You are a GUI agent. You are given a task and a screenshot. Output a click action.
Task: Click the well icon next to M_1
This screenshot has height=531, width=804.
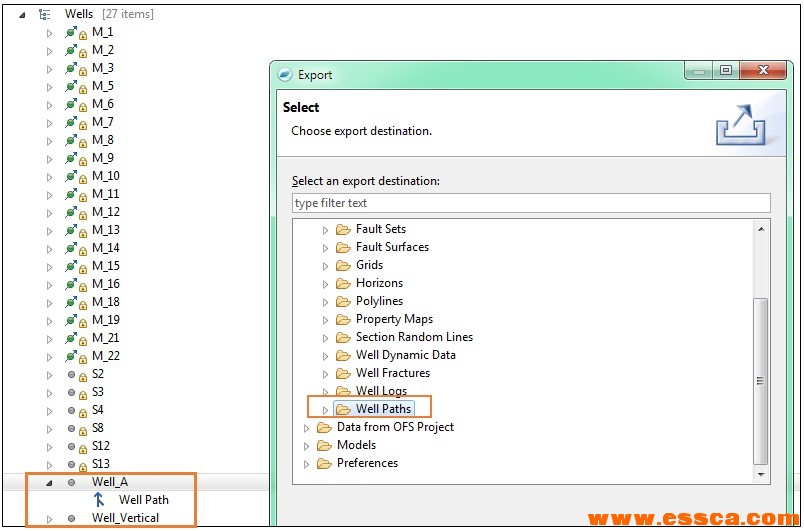pos(71,32)
